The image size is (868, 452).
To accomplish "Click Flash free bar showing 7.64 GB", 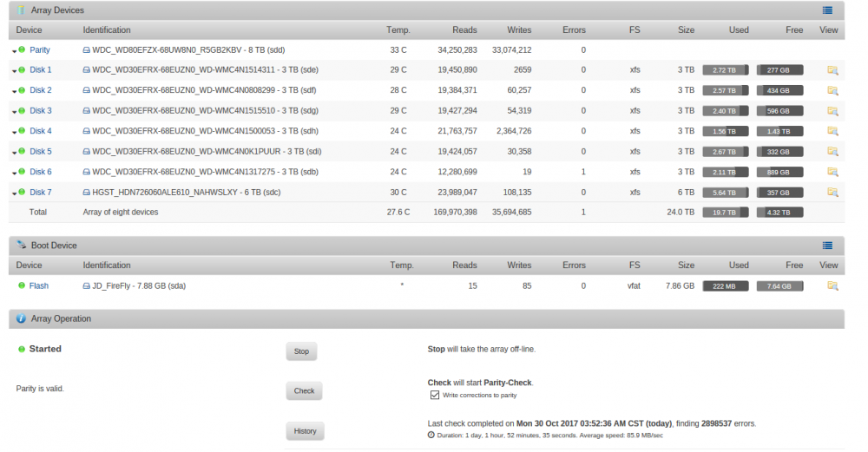I will coord(779,286).
